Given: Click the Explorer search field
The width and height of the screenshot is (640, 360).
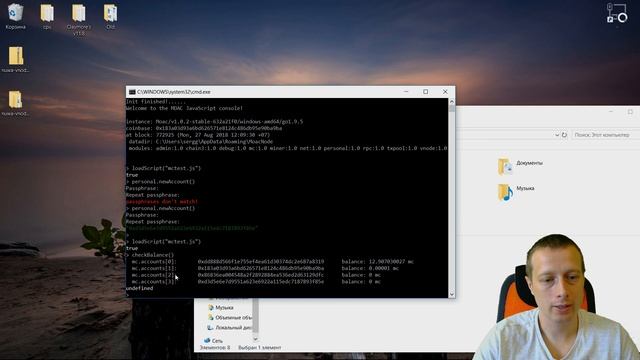Looking at the screenshot, I should point(605,135).
